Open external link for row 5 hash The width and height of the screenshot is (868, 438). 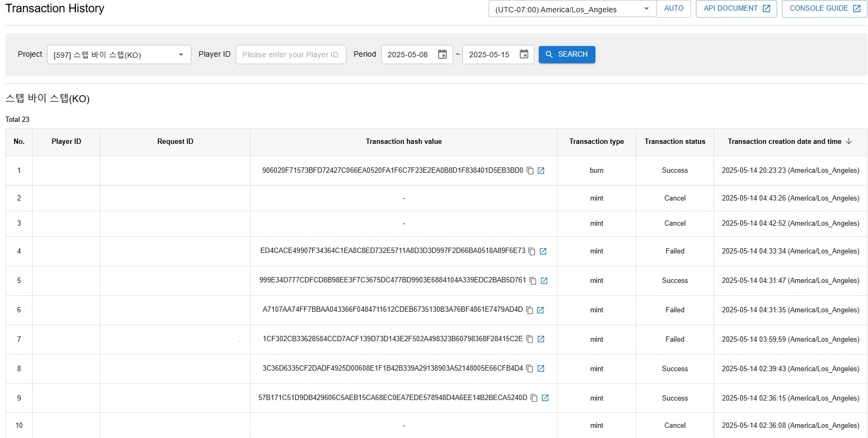pyautogui.click(x=544, y=281)
